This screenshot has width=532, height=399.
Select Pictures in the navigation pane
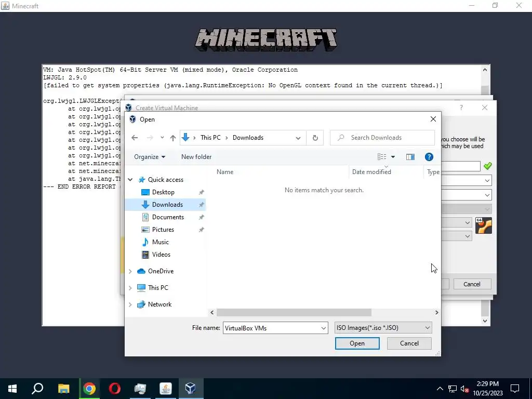163,229
